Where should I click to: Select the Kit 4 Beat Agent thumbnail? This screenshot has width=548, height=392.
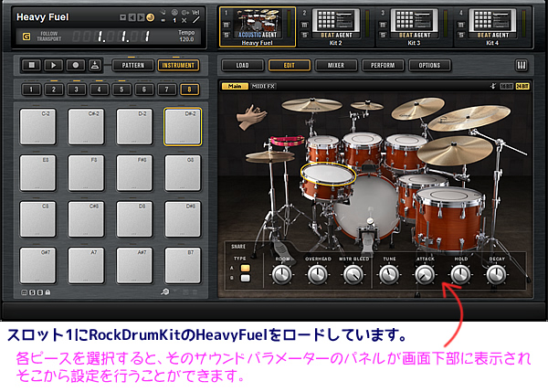pos(492,24)
